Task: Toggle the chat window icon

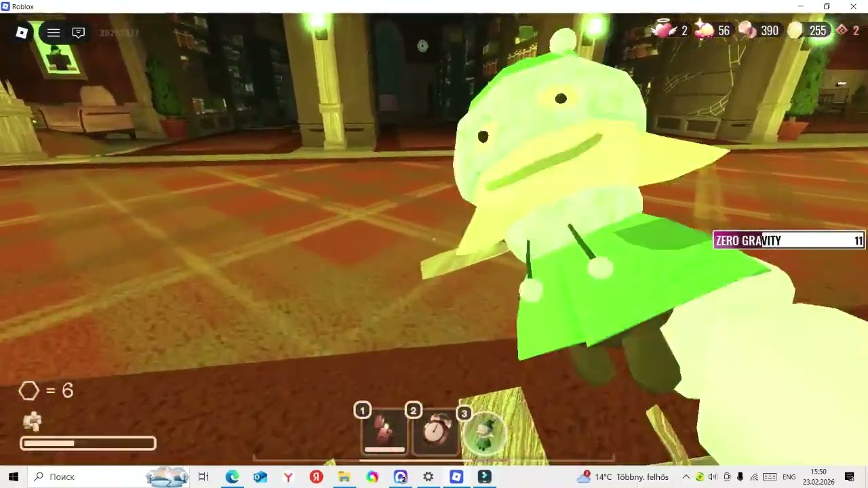Action: (79, 33)
